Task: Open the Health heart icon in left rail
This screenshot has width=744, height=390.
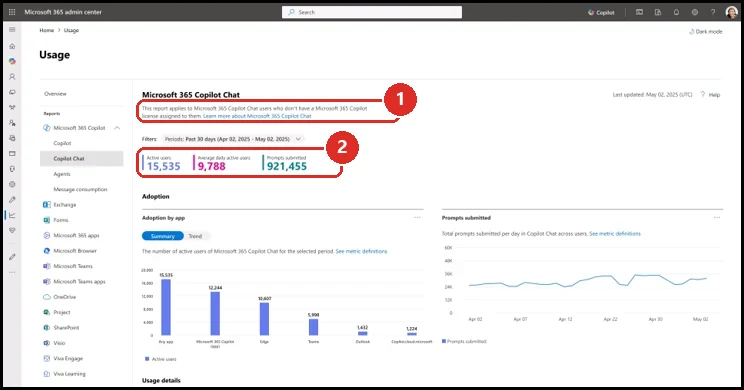Action: pos(12,230)
